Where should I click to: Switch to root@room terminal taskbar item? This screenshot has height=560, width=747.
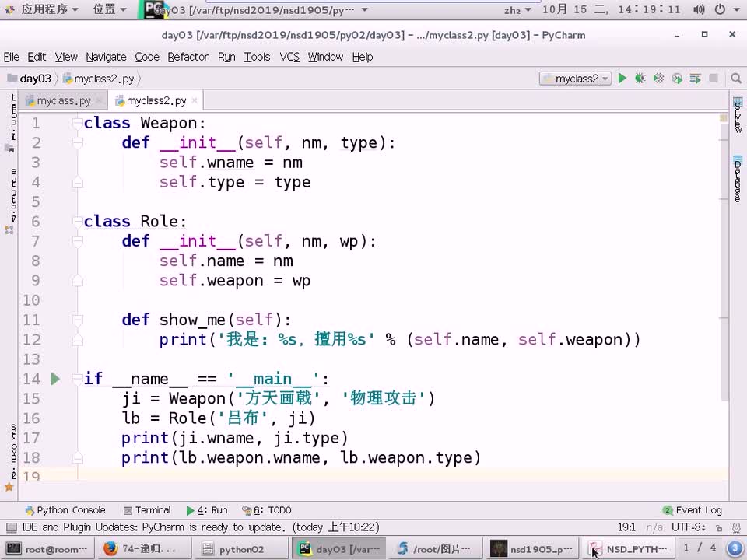tap(47, 549)
